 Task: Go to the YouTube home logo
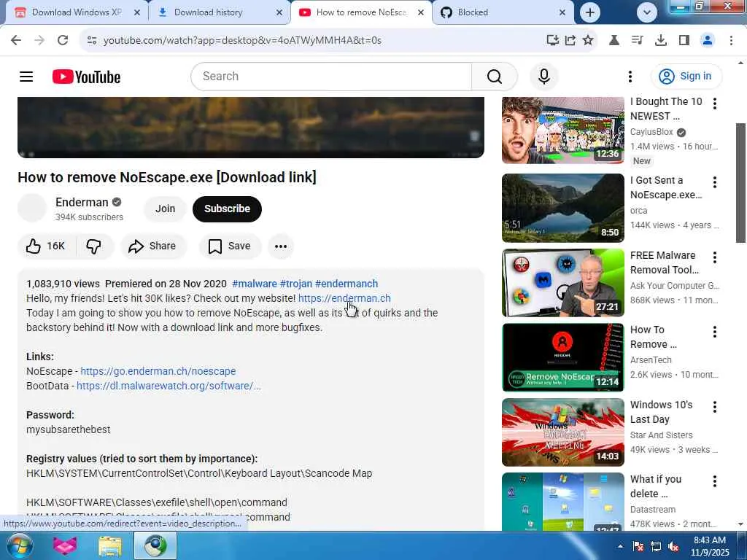tap(86, 77)
